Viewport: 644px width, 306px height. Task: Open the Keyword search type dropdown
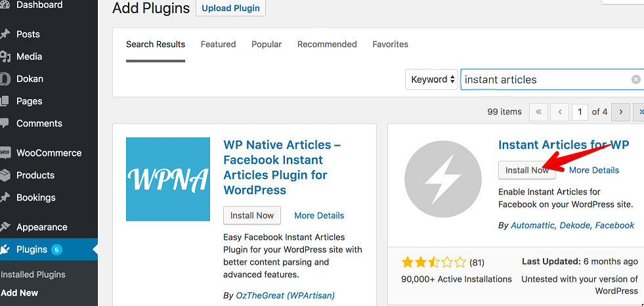432,79
